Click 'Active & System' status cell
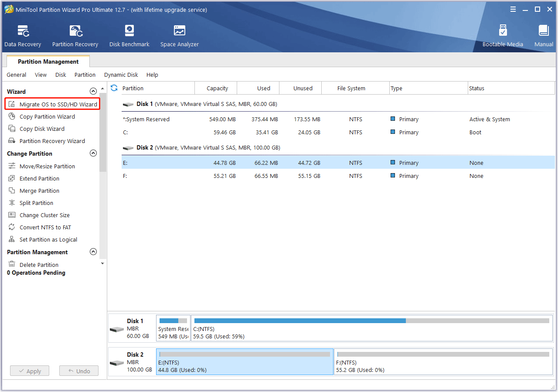 point(490,119)
